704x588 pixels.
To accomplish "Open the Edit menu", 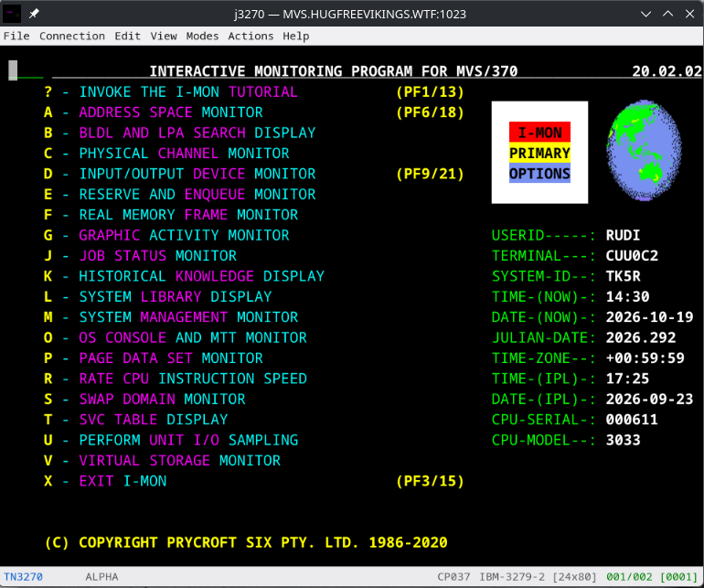I will tap(127, 36).
